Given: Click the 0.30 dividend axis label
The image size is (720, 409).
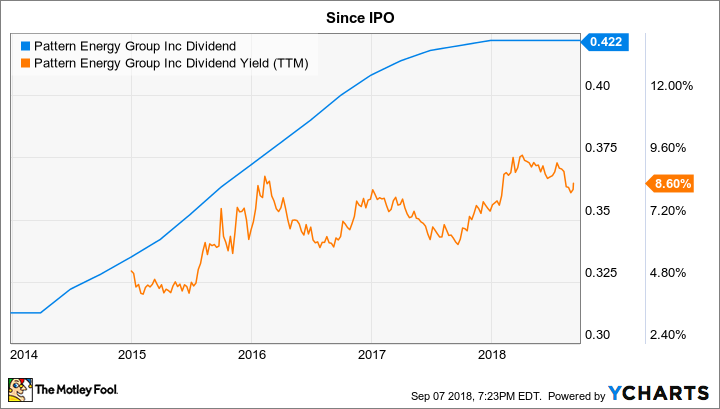Looking at the screenshot, I should [x=597, y=335].
